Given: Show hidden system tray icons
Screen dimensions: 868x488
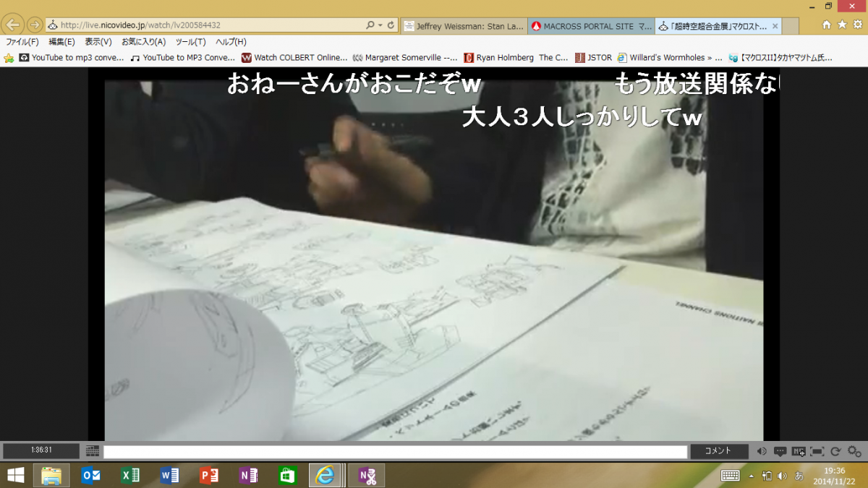Looking at the screenshot, I should [751, 476].
